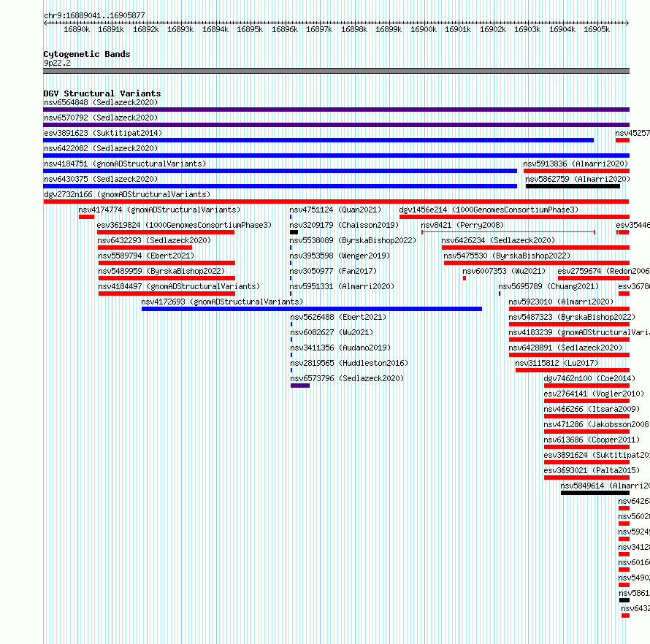Select the nsv6570792 (Sedlazeck2020) label

click(x=101, y=118)
